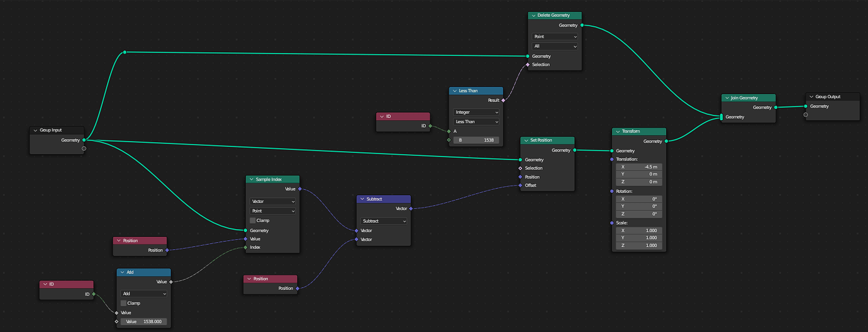Collapse the ID node connected to Less Than

[382, 116]
